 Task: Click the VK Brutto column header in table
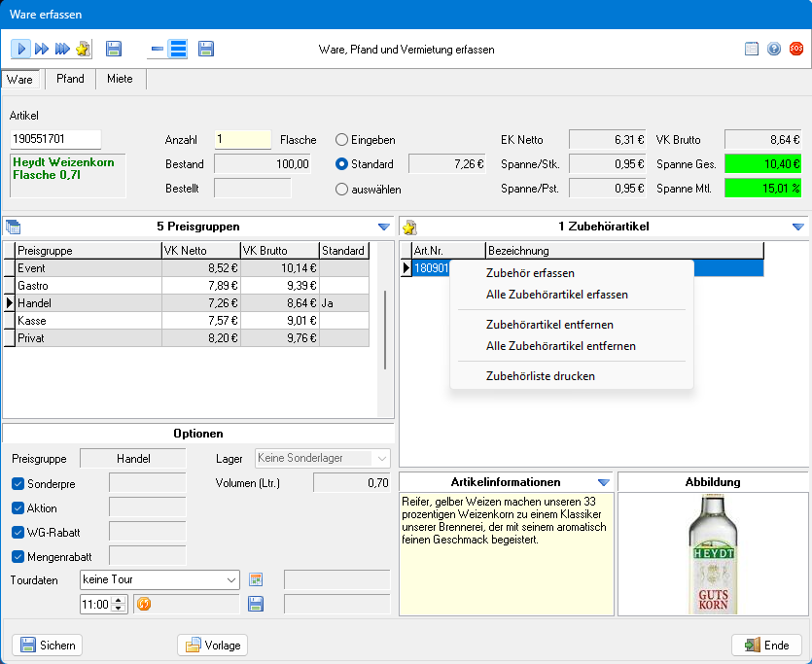[x=280, y=251]
